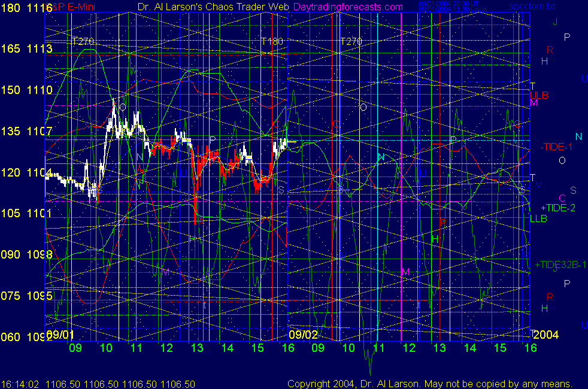588x389 pixels.
Task: Click the "165 1113" price axis label
Action: point(26,48)
